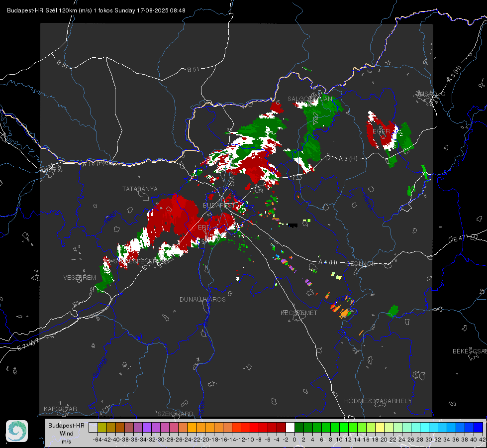Click the 'A 4 (H)' road label
Image resolution: width=487 pixels, height=448 pixels.
pos(328,262)
